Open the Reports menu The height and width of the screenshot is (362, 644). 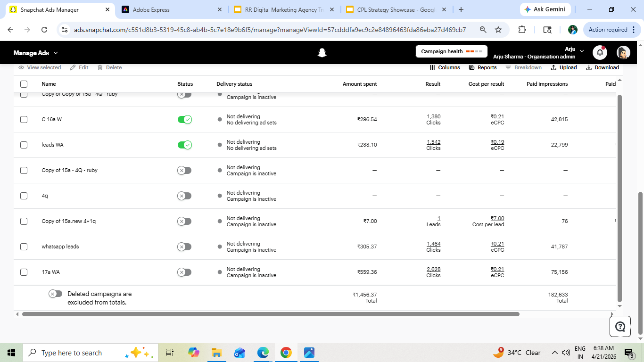pyautogui.click(x=483, y=67)
